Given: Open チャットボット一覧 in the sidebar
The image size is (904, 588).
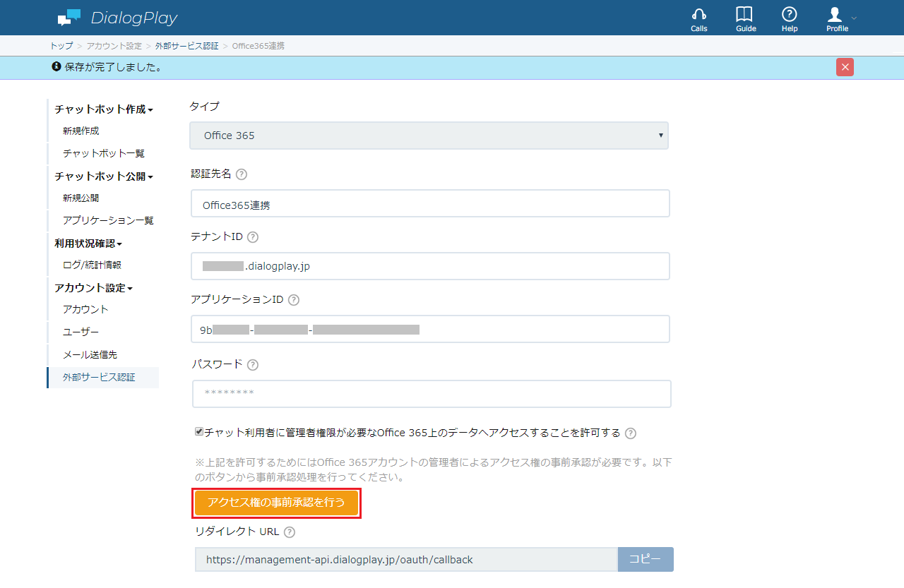Looking at the screenshot, I should pyautogui.click(x=103, y=154).
